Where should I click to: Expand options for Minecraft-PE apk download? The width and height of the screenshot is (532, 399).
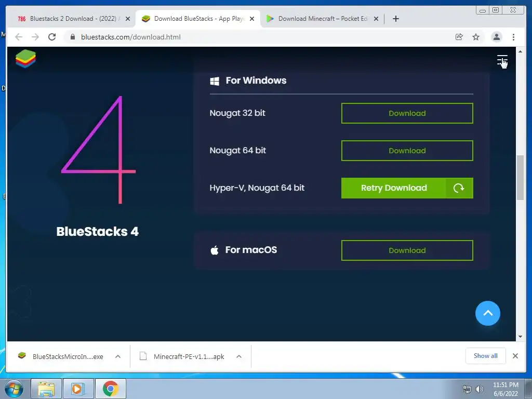239,356
